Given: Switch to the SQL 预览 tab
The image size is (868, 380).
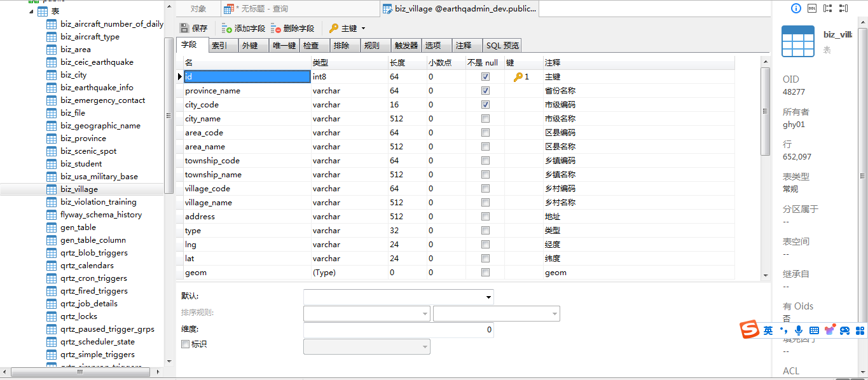Looking at the screenshot, I should coord(502,46).
